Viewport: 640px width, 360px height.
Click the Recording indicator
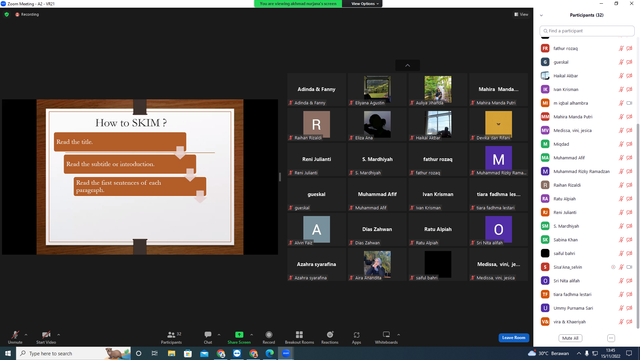[x=27, y=14]
